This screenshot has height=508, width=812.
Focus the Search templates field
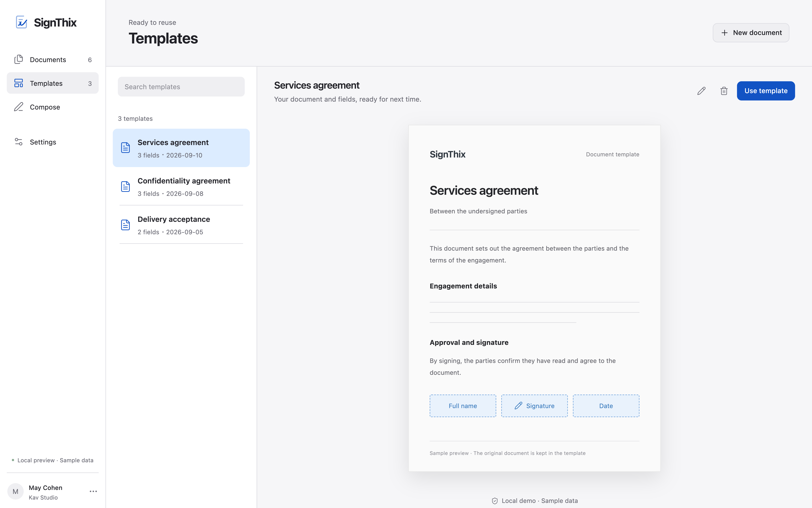[x=181, y=87]
